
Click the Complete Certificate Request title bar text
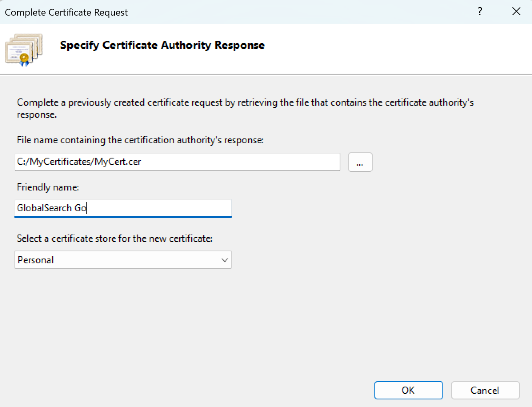pos(66,12)
